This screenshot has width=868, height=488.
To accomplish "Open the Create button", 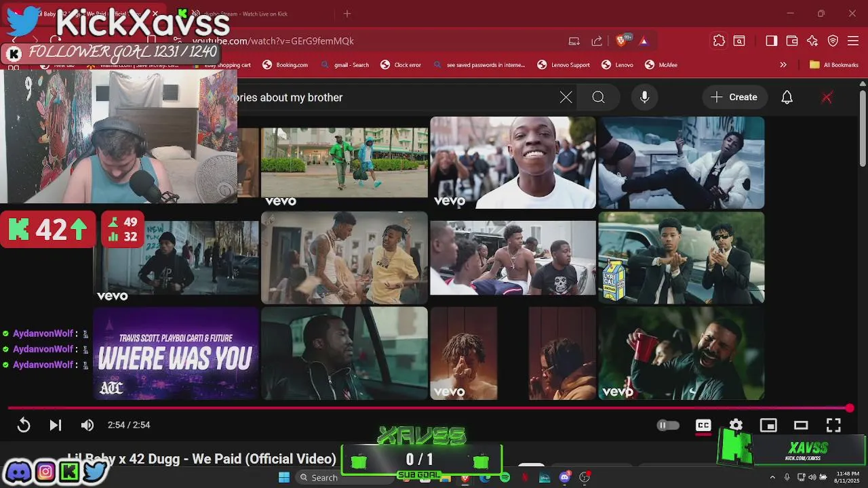I will 734,98.
